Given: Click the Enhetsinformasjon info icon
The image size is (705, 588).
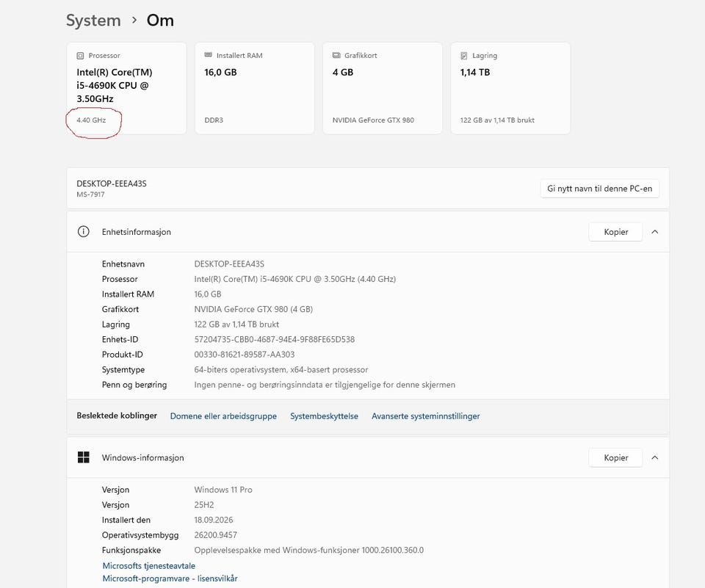Looking at the screenshot, I should click(x=83, y=231).
